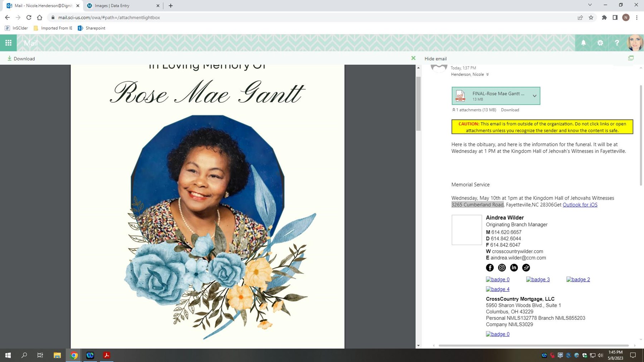Screen dimensions: 644x362
Task: Click the Facebook icon in the signature
Action: 489,268
